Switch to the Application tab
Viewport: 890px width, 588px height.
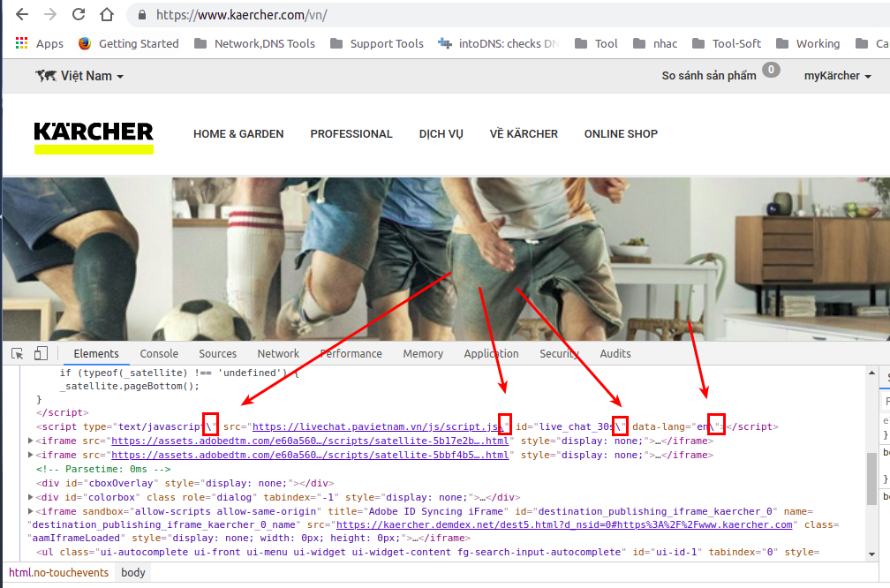click(491, 353)
